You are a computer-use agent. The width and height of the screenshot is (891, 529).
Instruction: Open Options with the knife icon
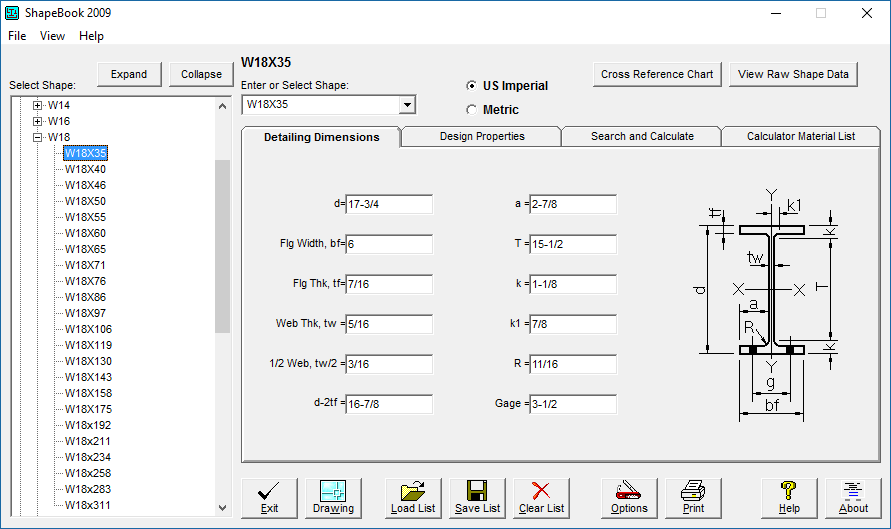[629, 498]
